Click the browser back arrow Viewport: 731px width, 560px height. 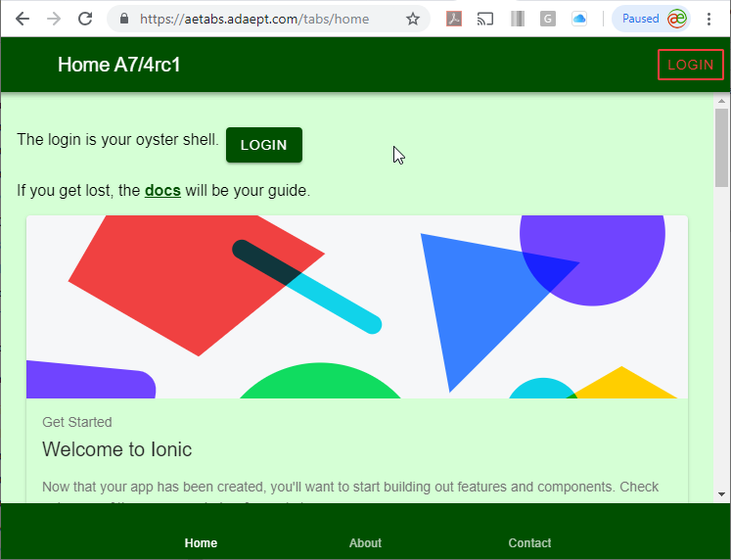pos(23,19)
